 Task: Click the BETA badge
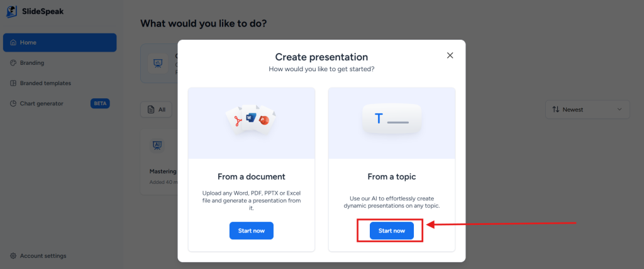tap(100, 104)
